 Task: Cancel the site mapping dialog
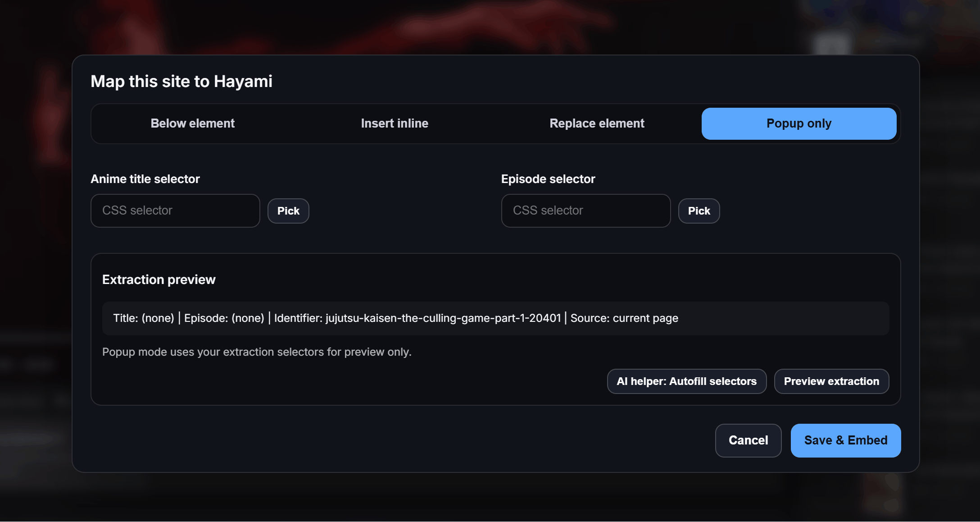point(749,440)
